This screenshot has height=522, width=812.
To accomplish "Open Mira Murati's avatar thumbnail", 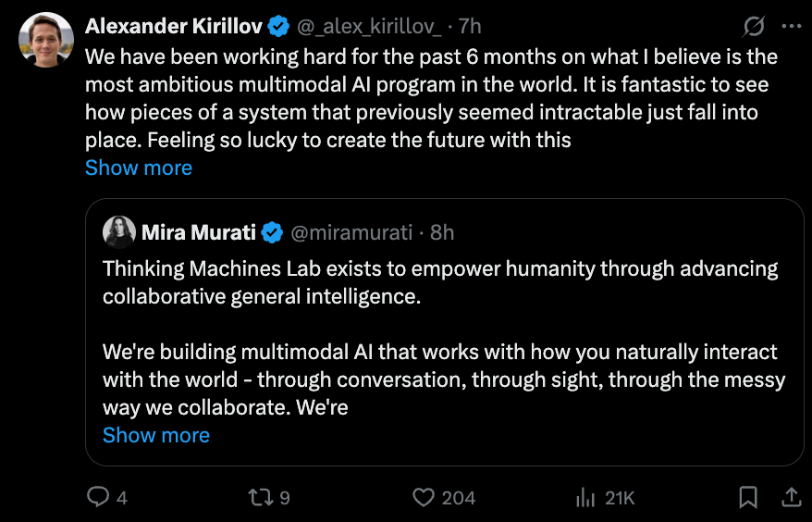I will pyautogui.click(x=119, y=232).
